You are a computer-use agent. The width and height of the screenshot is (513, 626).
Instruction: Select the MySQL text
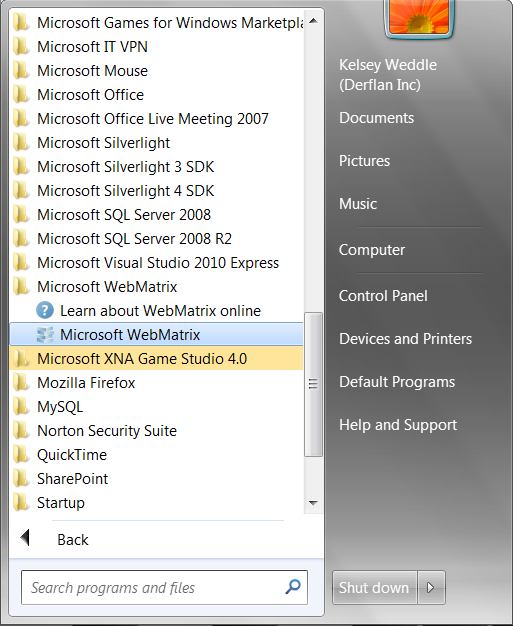60,407
